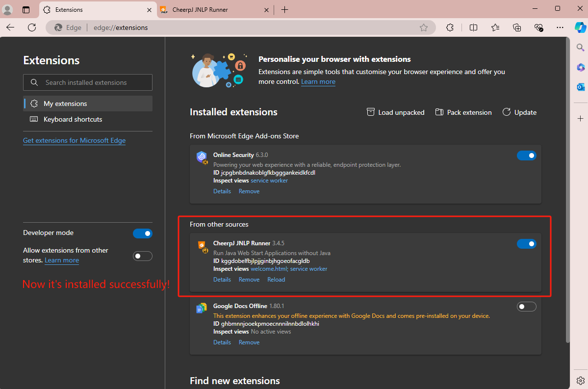
Task: Click Reload link under CheerpJ JNLP Runner
Action: (x=276, y=280)
